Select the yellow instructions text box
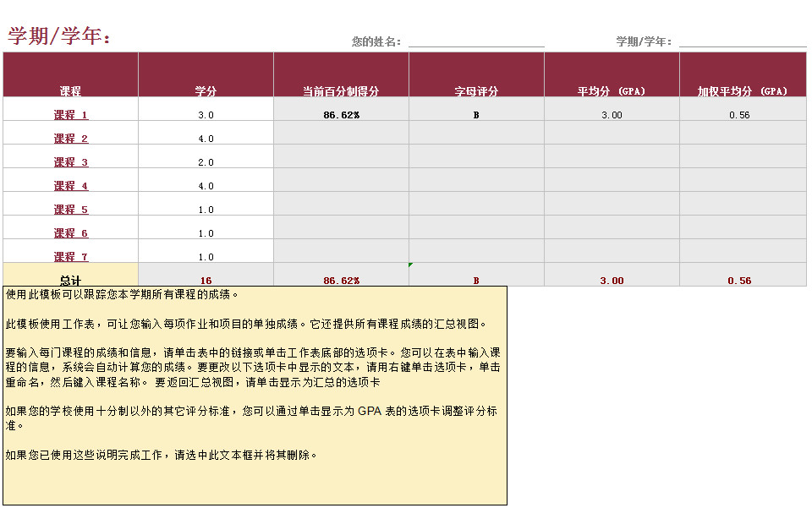The width and height of the screenshot is (812, 508). point(255,396)
